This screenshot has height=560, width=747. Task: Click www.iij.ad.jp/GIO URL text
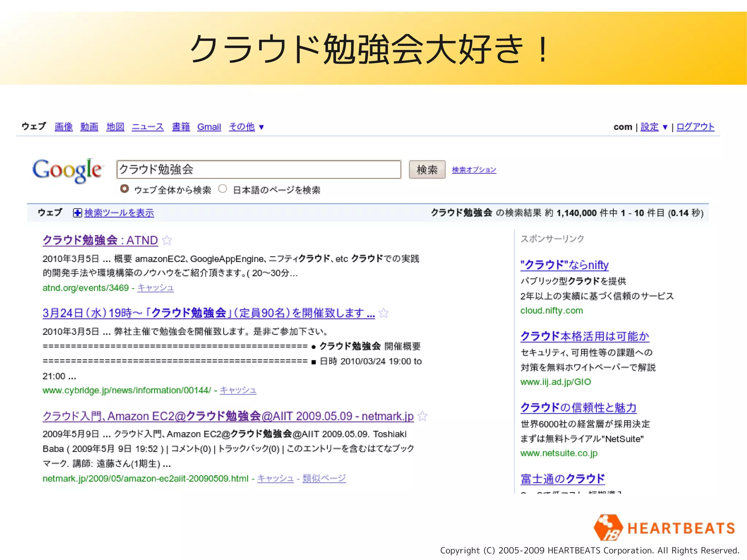coord(556,382)
